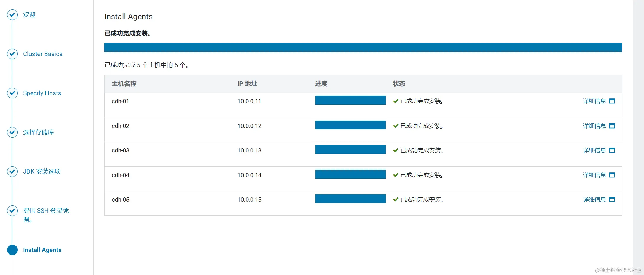Open 详细信息 link for cdh-01
Viewport: 644px width, 275px height.
[x=594, y=101]
